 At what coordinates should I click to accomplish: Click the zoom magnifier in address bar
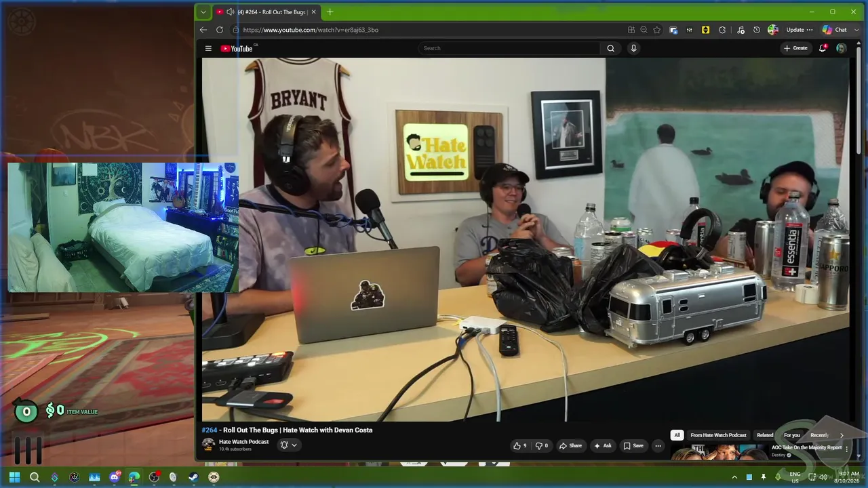click(644, 30)
